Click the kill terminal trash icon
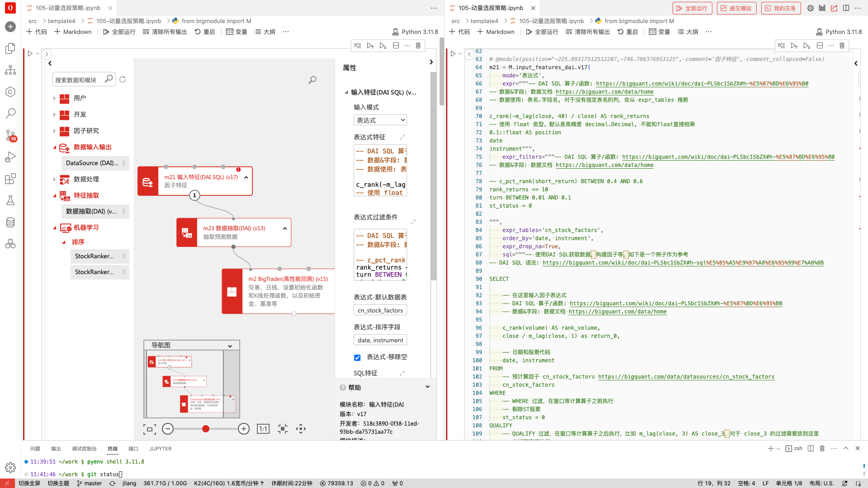This screenshot has width=868, height=488. (822, 448)
